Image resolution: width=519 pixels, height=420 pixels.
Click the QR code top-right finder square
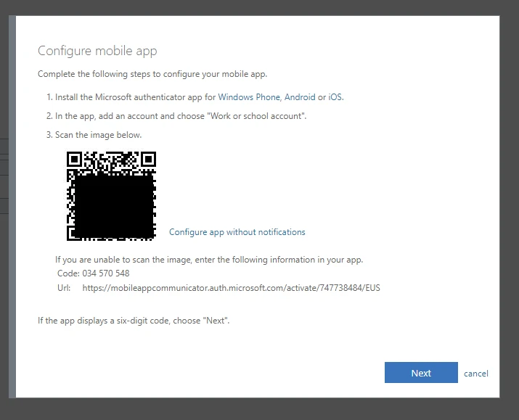148,158
